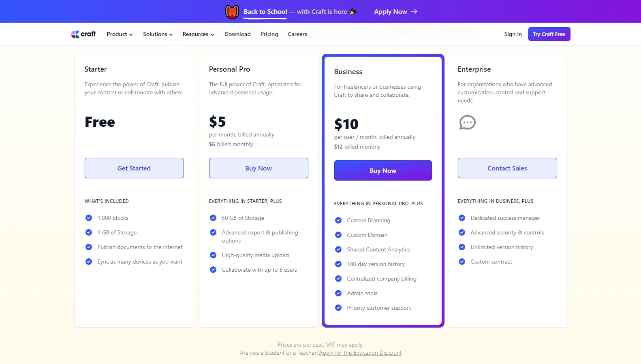Open the Apply for the Education Discount link
641x364 pixels.
(x=360, y=353)
